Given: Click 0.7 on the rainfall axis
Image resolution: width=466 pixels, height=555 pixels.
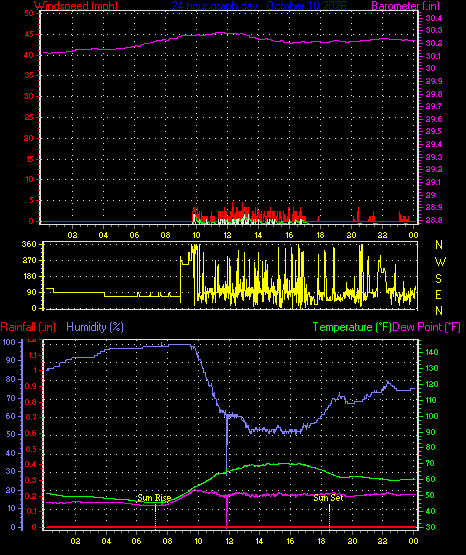Looking at the screenshot, I should pos(31,417).
